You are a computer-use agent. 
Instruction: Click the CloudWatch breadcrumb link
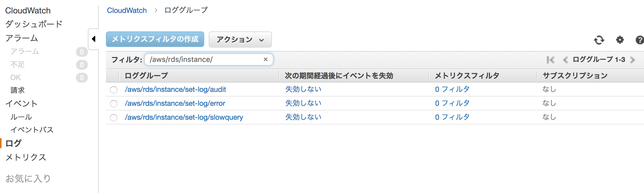coord(127,10)
